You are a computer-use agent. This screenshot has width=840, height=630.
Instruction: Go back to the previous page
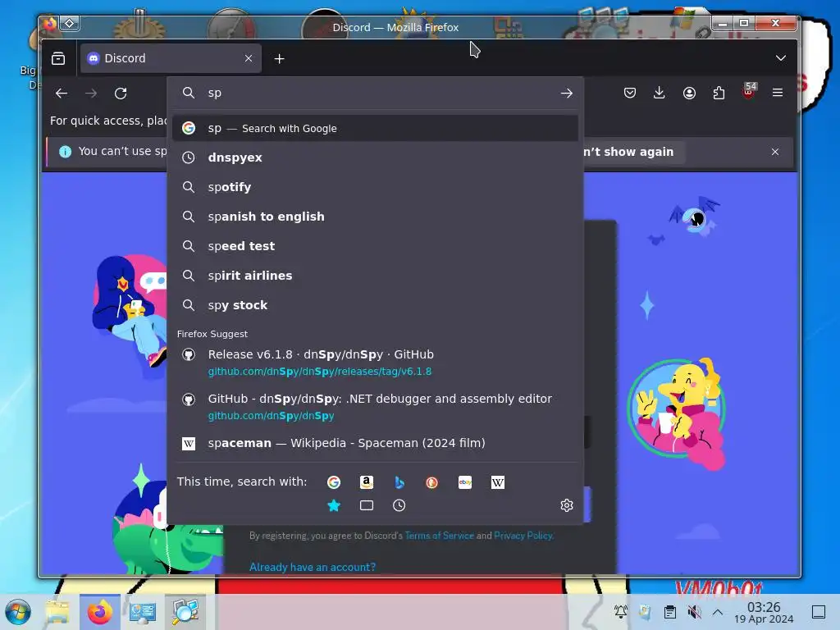click(x=62, y=94)
